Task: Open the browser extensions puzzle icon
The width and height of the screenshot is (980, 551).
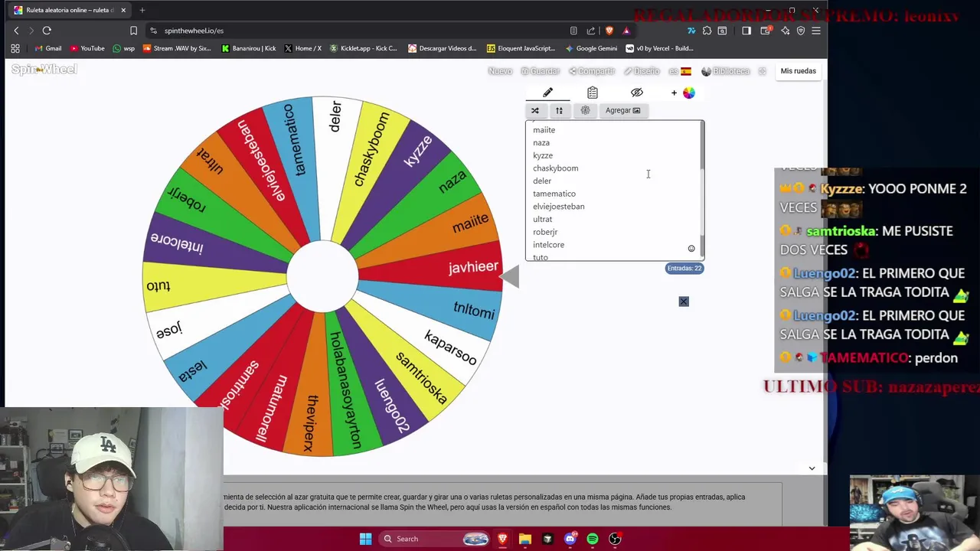Action: pyautogui.click(x=707, y=31)
